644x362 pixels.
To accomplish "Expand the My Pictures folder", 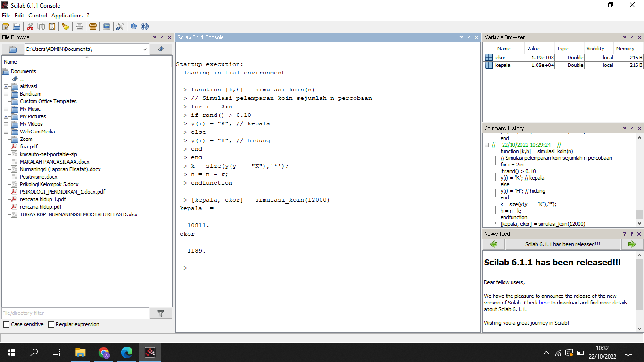I will (6, 116).
